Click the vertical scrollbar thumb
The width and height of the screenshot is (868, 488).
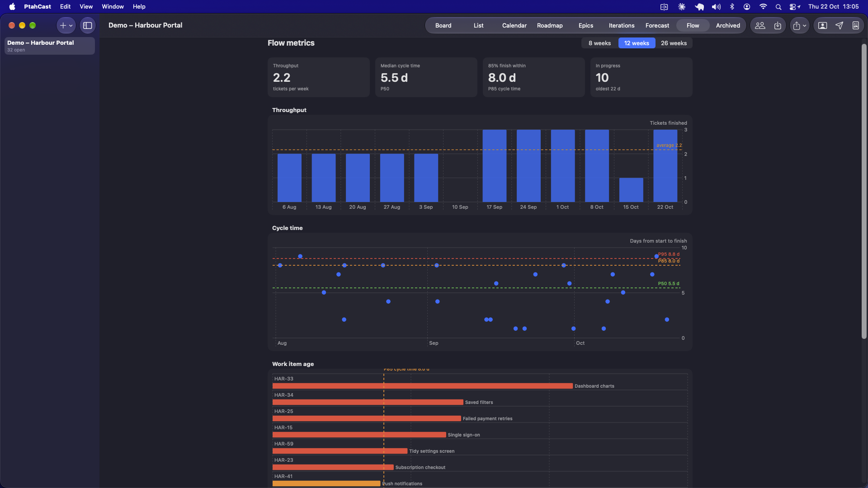[x=864, y=191]
